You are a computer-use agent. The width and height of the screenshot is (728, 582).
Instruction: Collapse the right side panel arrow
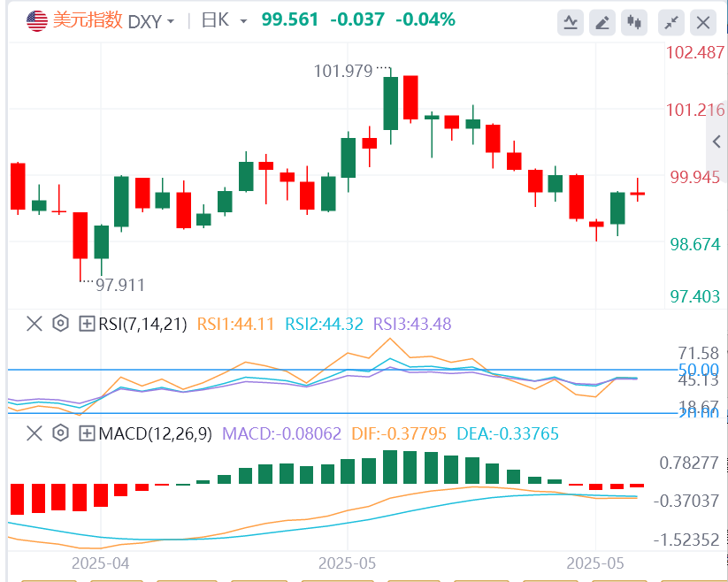pos(717,142)
